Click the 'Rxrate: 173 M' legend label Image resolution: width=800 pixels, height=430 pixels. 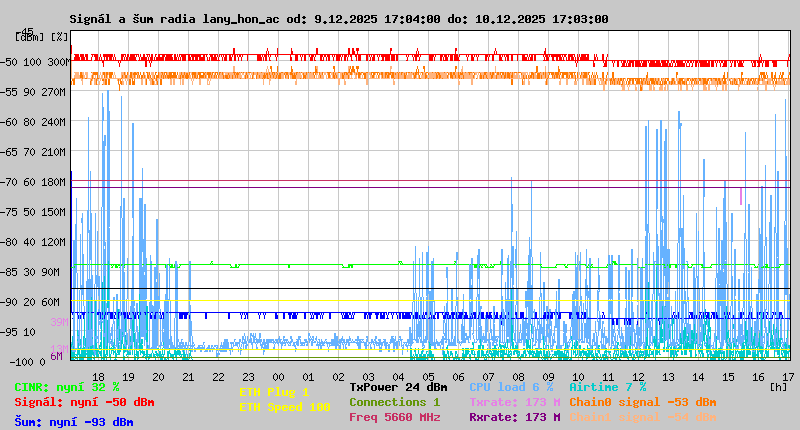515,417
